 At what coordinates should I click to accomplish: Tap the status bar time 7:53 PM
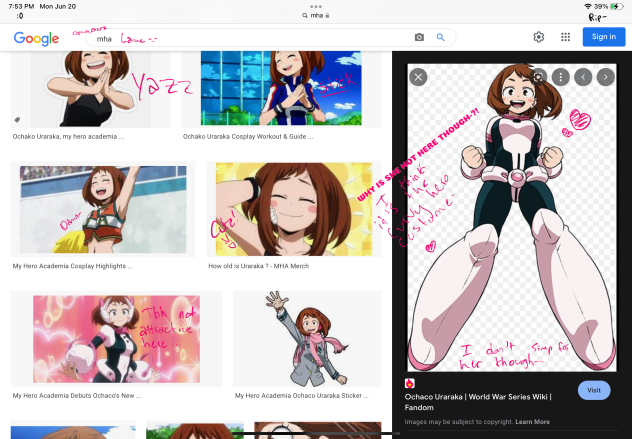(x=21, y=6)
